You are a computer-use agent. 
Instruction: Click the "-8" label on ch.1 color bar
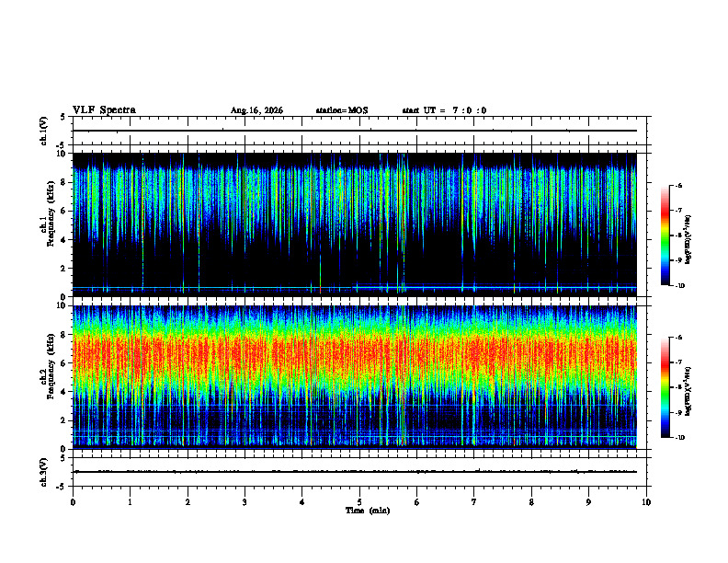678,236
